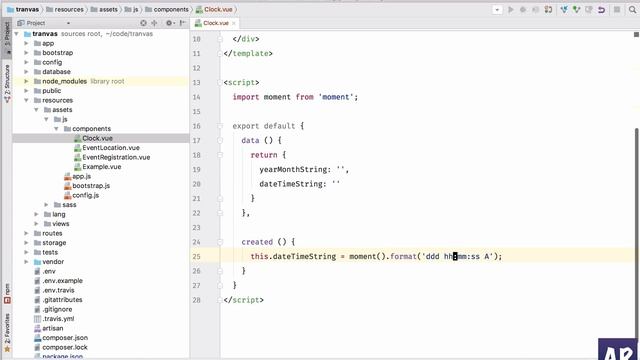The image size is (640, 360).
Task: Click the Run play button
Action: (x=511, y=9)
